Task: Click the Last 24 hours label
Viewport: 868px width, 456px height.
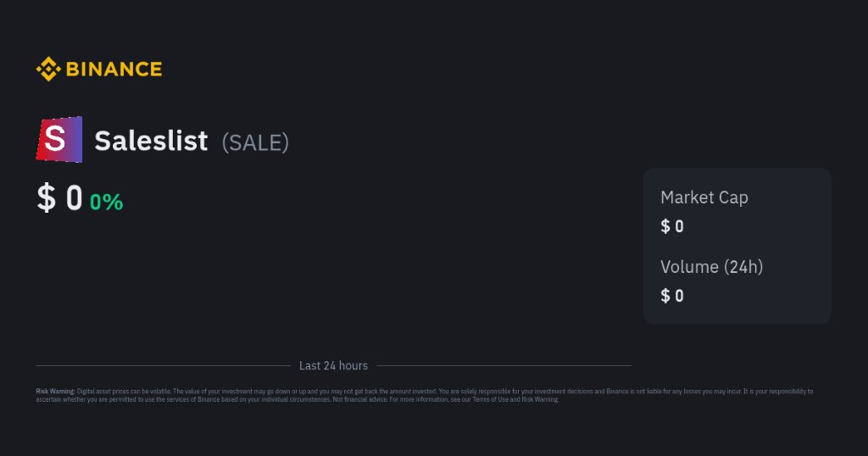Action: (333, 365)
